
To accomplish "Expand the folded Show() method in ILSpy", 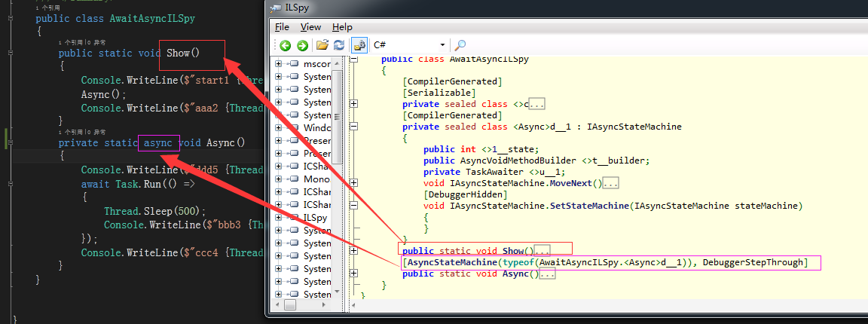I will tap(354, 251).
